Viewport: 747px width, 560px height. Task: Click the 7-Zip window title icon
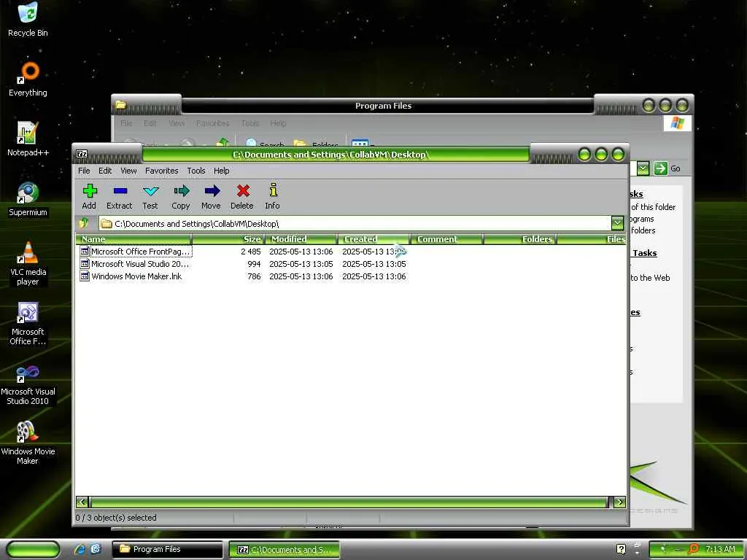coord(82,154)
